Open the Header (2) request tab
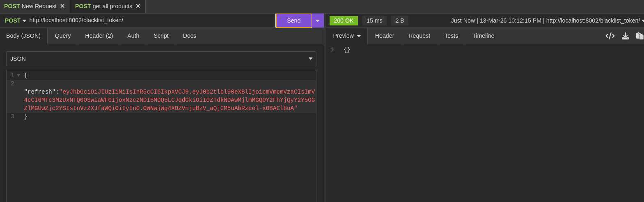 point(99,36)
